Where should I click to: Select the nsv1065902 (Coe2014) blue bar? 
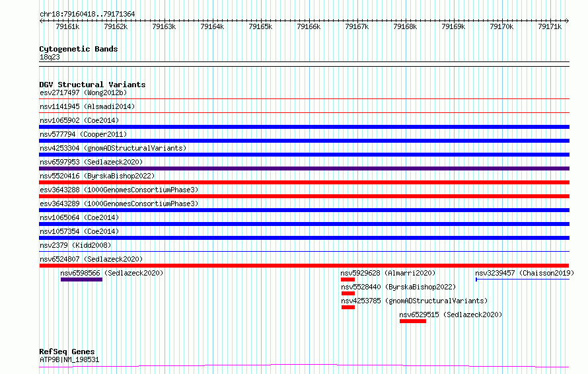(304, 127)
